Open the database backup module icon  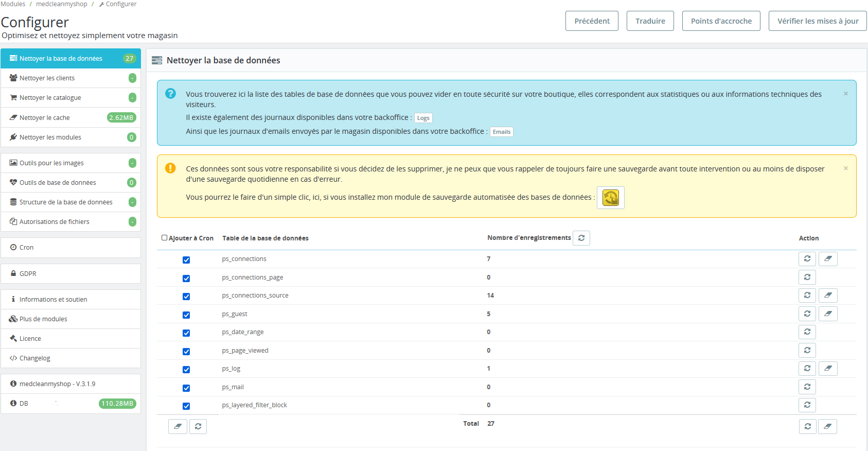pyautogui.click(x=610, y=198)
